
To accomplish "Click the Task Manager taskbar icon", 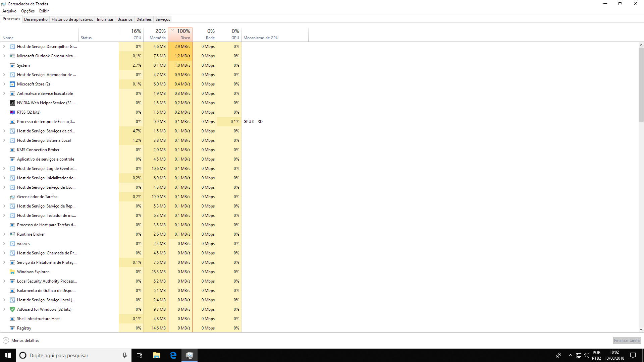I will tap(190, 355).
